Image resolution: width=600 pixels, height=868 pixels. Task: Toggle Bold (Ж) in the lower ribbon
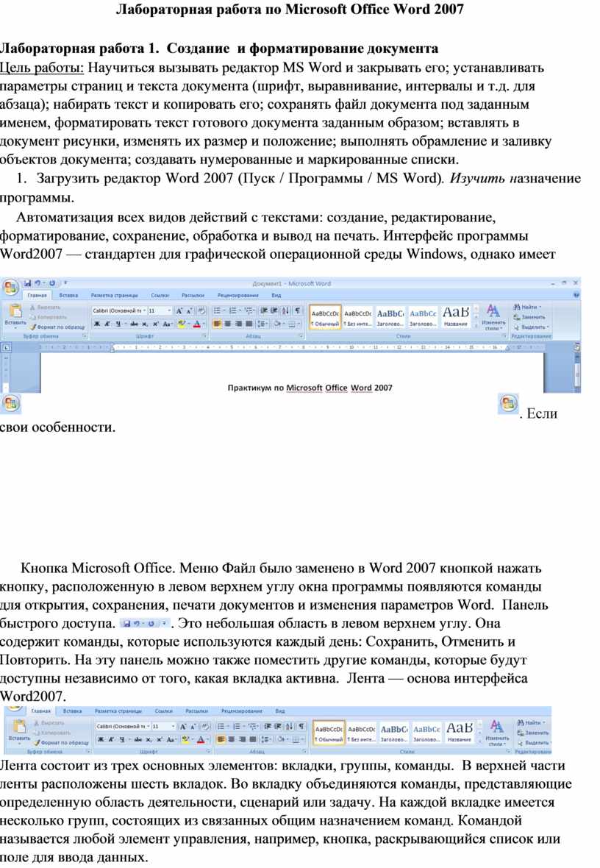click(x=100, y=739)
